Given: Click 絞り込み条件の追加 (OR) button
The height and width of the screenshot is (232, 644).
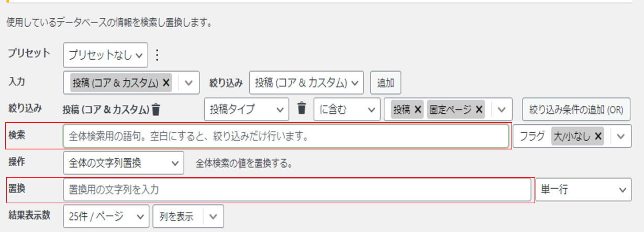Looking at the screenshot, I should 575,110.
